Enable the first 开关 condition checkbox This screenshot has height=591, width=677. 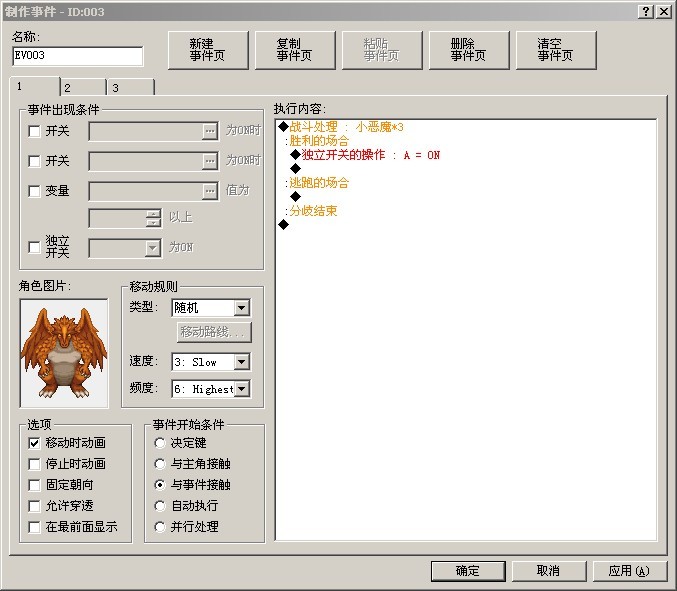click(34, 131)
